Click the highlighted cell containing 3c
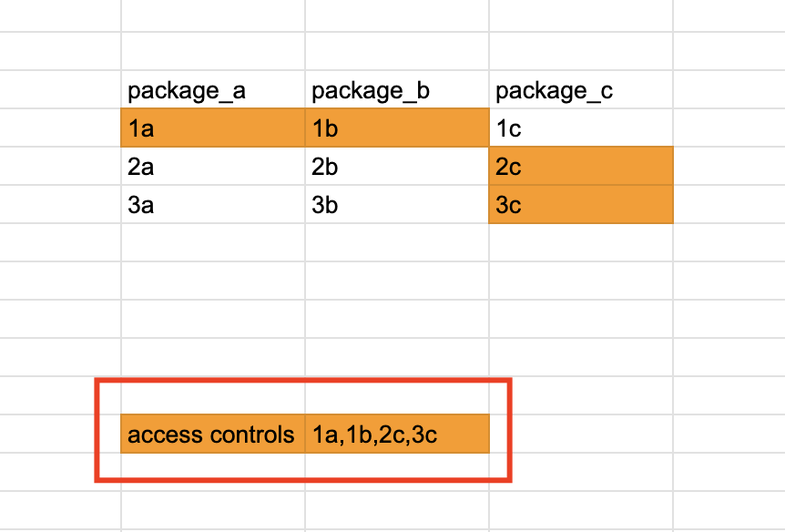The width and height of the screenshot is (785, 532). [581, 204]
